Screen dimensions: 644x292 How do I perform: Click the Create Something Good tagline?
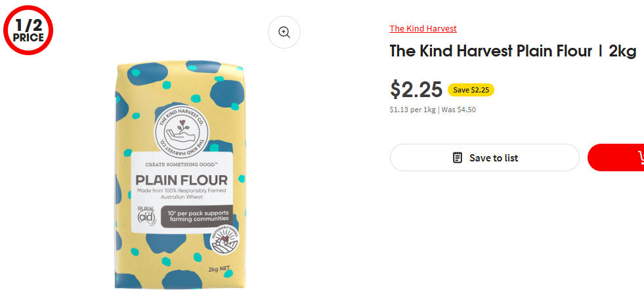coord(182,164)
